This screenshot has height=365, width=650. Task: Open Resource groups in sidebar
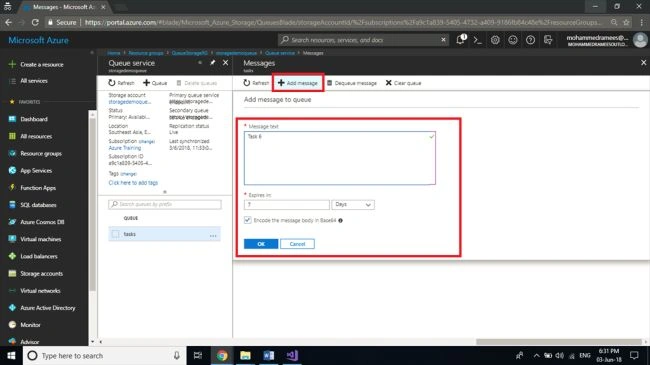(41, 153)
